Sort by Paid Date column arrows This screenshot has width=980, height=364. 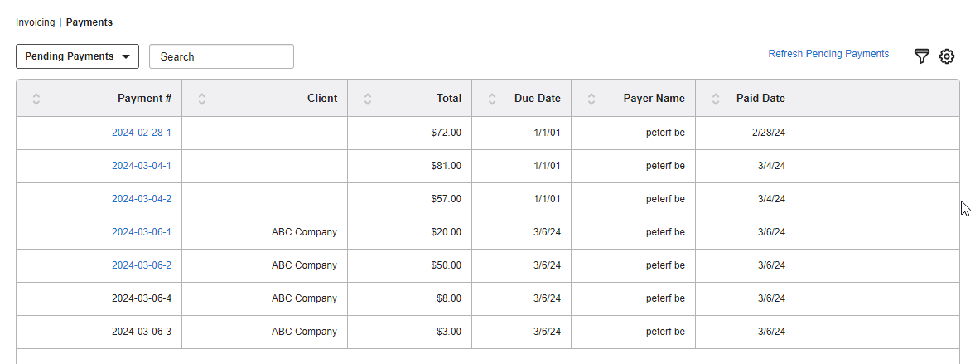[716, 99]
